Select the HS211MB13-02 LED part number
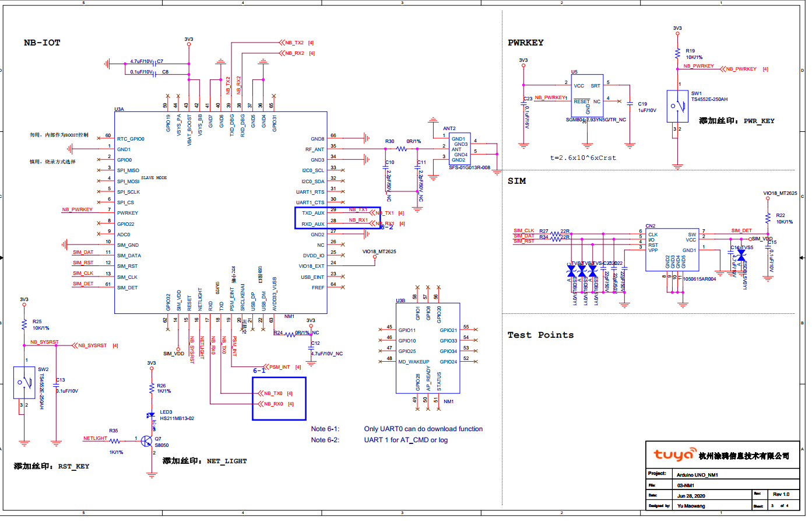 coord(177,418)
